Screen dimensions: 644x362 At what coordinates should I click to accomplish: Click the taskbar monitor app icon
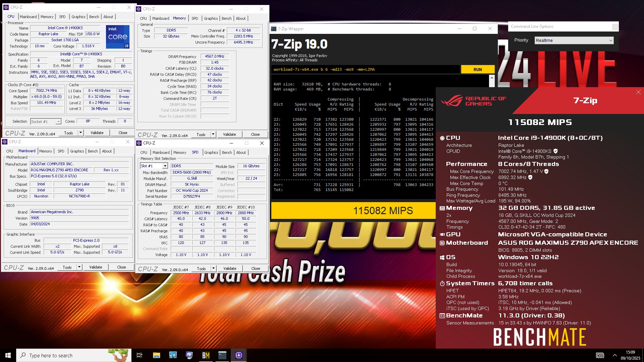coord(173,355)
